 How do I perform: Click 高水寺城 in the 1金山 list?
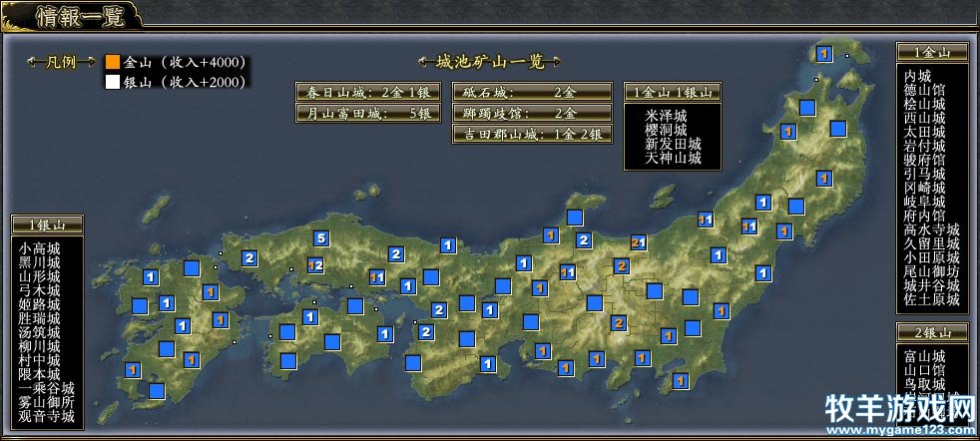(932, 229)
